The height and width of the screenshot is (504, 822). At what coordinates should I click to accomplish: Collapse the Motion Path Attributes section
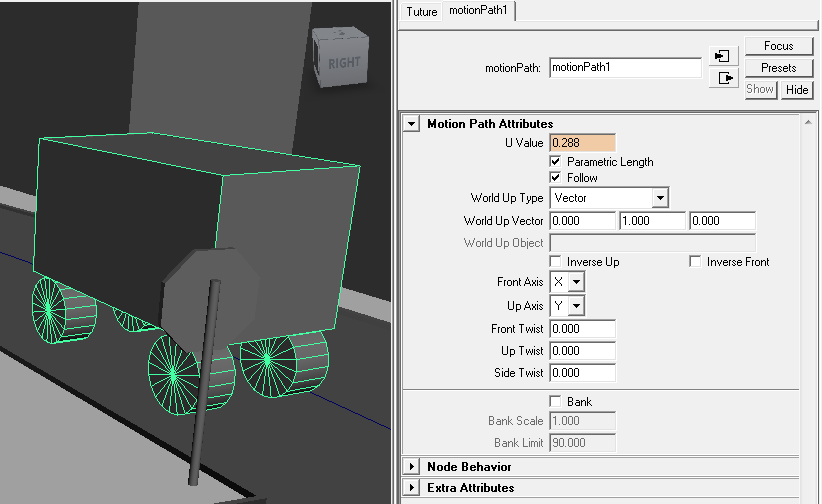pos(411,124)
